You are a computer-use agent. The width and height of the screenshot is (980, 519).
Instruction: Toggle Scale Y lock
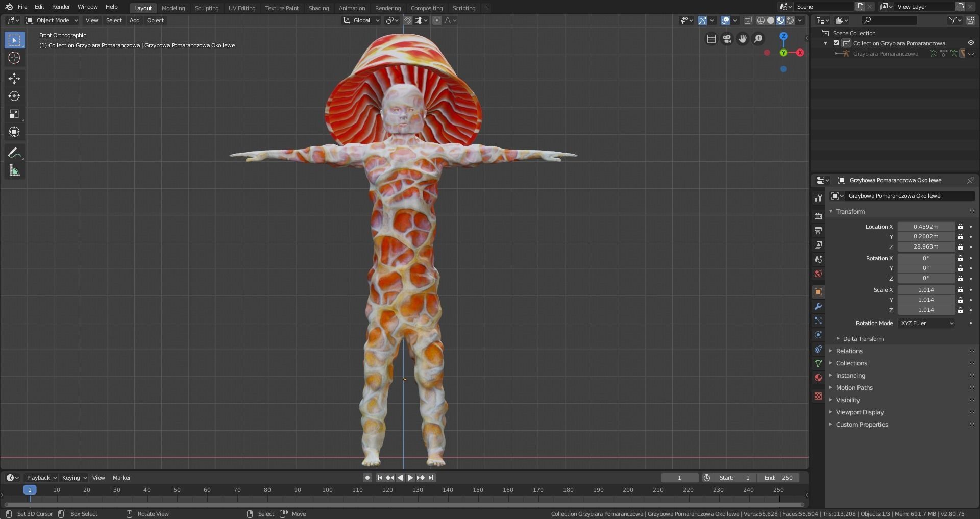(x=960, y=300)
